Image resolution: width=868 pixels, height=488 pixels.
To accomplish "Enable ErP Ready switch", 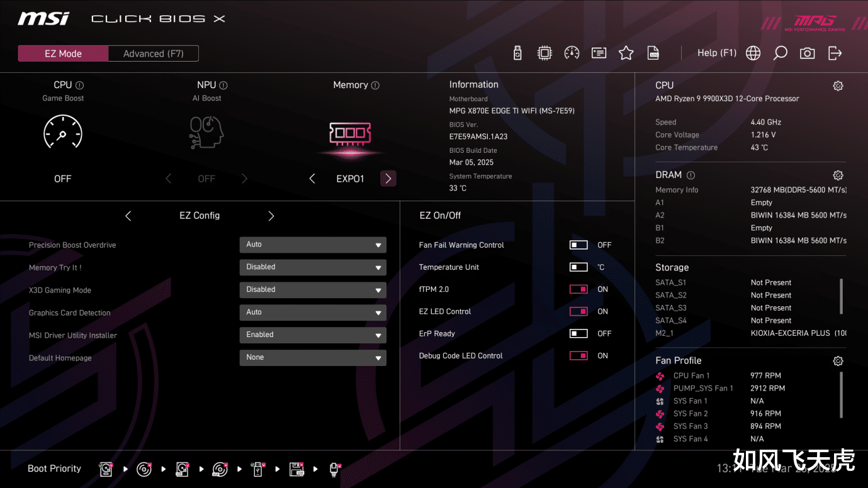I will [578, 333].
